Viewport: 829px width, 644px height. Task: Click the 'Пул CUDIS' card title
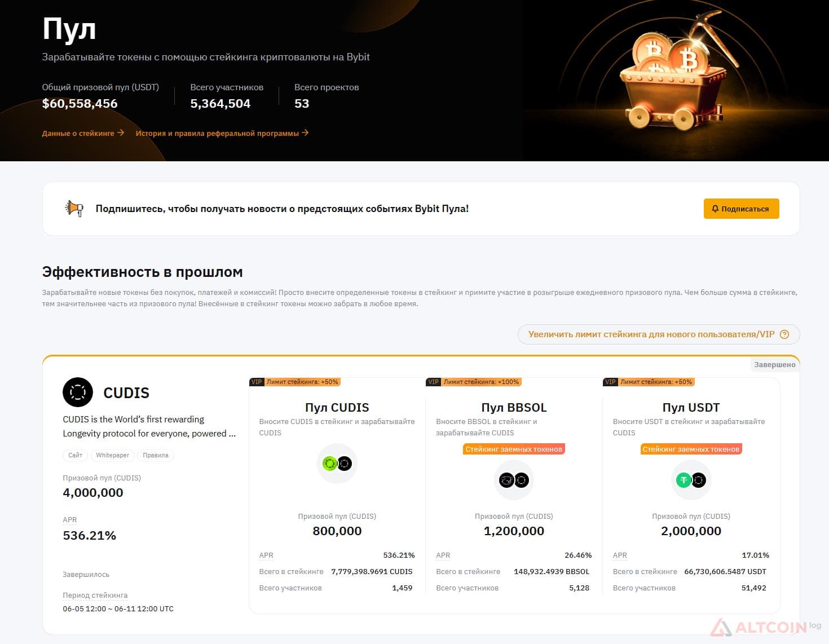337,407
